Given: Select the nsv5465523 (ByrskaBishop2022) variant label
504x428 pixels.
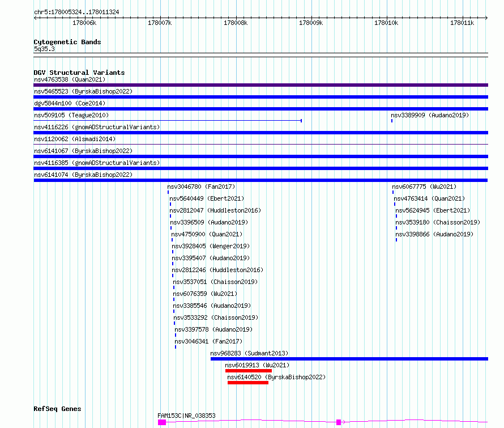Looking at the screenshot, I should tap(83, 91).
